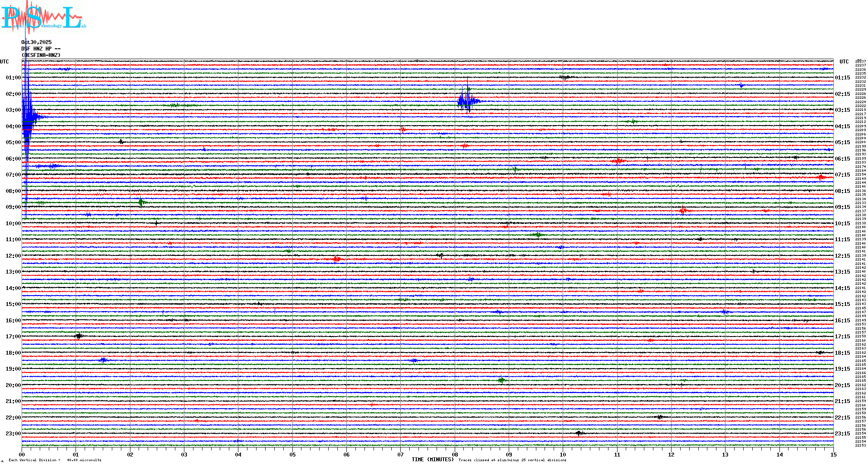This screenshot has width=868, height=466.
Task: Click the 15 minute tick label
Action: point(833,454)
